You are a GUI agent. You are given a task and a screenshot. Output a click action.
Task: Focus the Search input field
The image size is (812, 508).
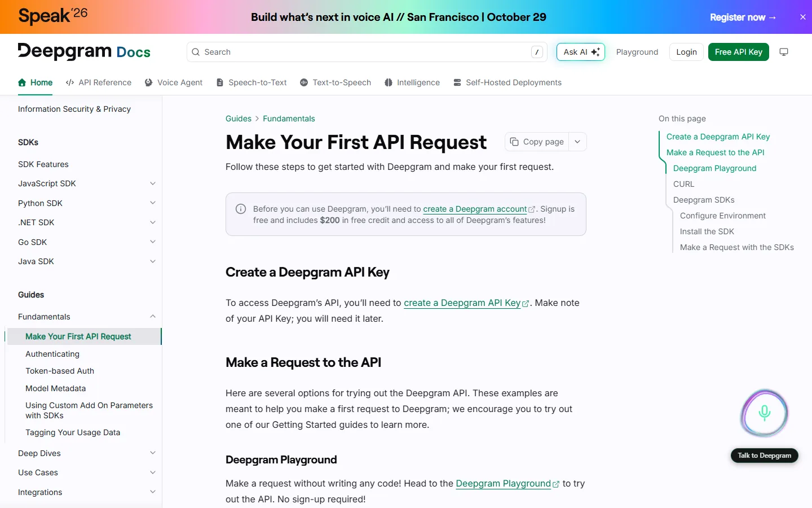point(367,52)
